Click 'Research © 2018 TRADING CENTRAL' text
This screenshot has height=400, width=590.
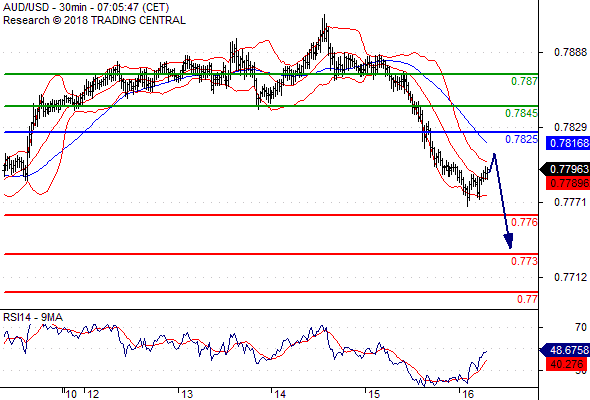pyautogui.click(x=94, y=20)
